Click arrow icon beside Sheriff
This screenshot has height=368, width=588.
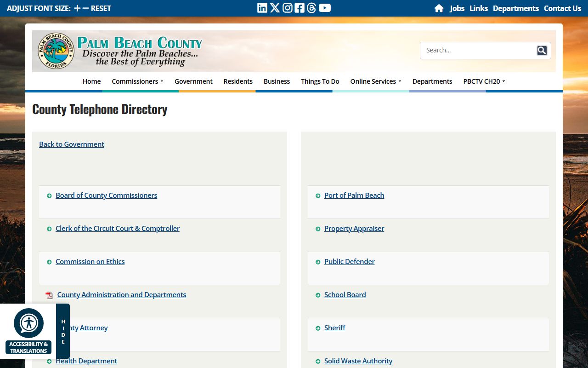point(318,328)
